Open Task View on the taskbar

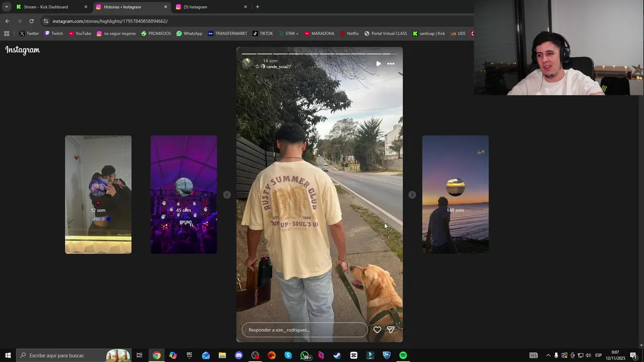pos(139,355)
